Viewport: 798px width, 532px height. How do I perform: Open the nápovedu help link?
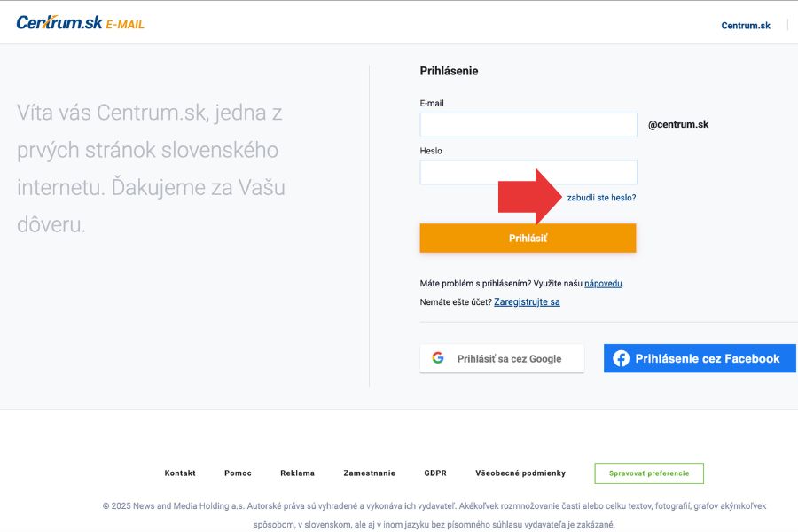click(x=603, y=284)
